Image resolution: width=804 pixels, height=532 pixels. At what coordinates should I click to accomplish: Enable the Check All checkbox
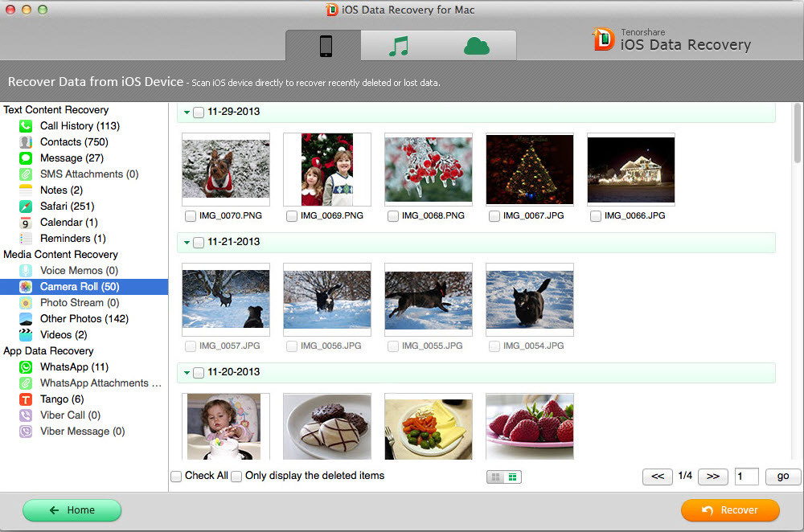coord(176,477)
